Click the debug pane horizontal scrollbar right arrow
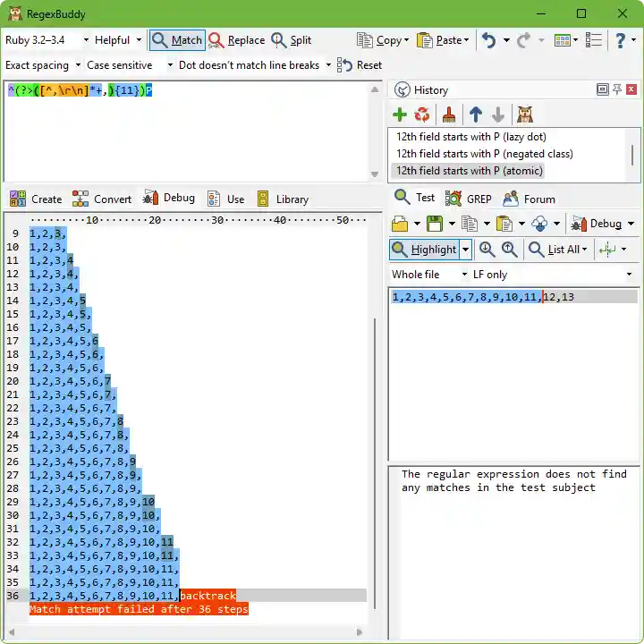 coord(359,632)
